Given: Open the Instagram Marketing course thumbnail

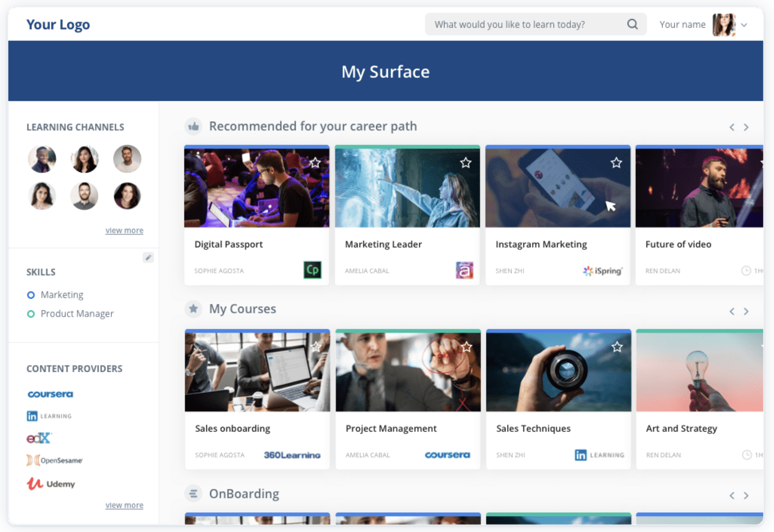Looking at the screenshot, I should (x=557, y=188).
